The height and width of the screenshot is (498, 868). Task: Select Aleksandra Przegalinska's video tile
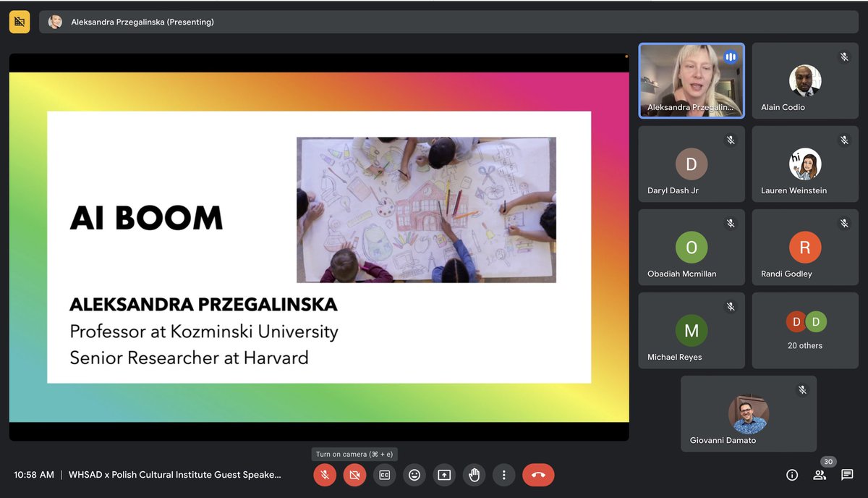[x=692, y=80]
